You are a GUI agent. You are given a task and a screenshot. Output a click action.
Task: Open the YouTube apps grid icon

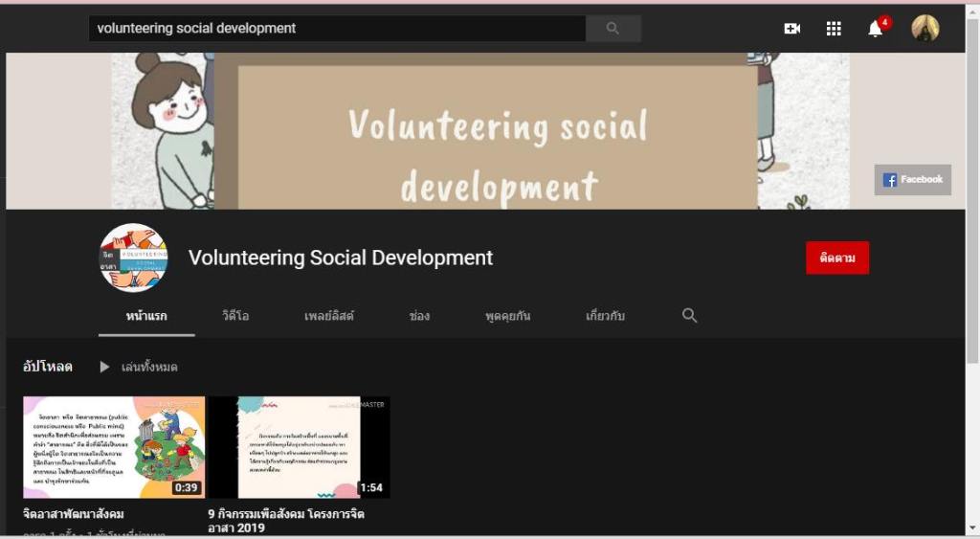[x=834, y=29]
